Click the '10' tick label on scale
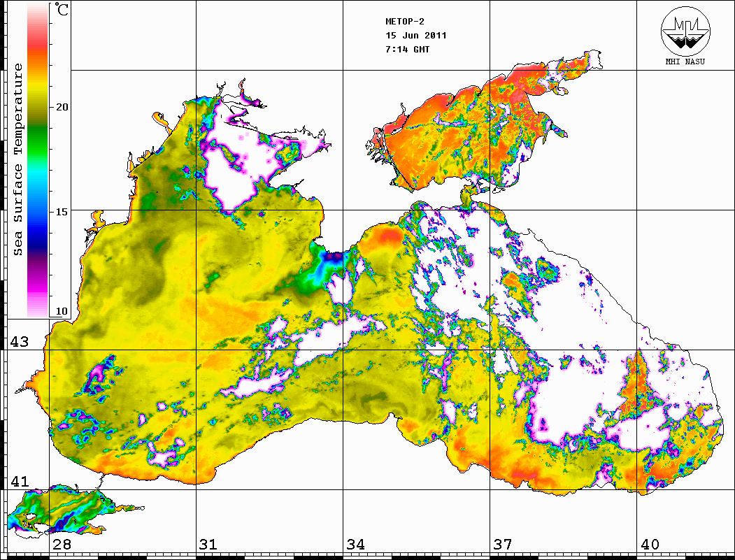The height and width of the screenshot is (560, 735). click(x=62, y=311)
